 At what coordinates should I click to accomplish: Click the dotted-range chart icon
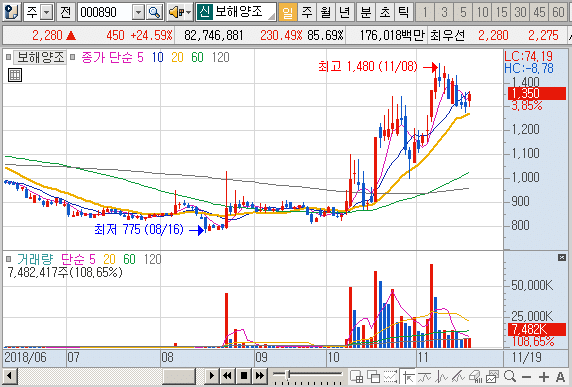pyautogui.click(x=390, y=376)
